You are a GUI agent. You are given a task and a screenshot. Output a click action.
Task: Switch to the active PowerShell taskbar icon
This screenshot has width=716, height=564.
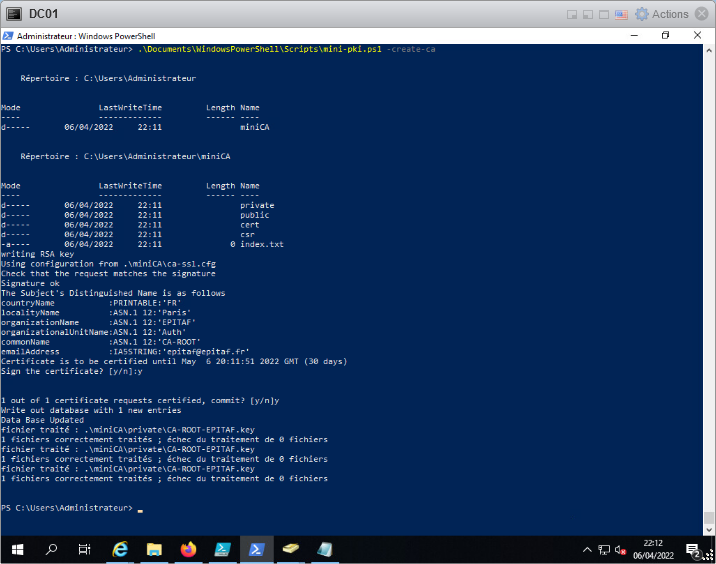[x=256, y=549]
